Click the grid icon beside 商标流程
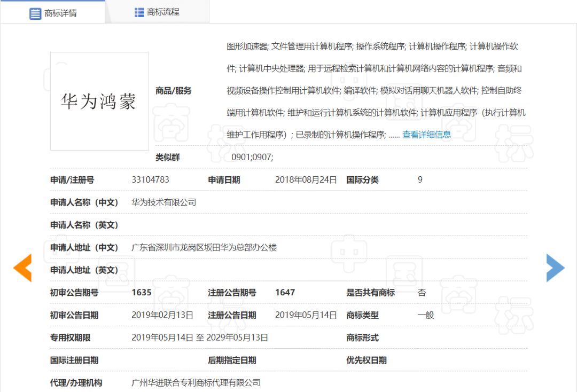This screenshot has height=392, width=577. (139, 12)
